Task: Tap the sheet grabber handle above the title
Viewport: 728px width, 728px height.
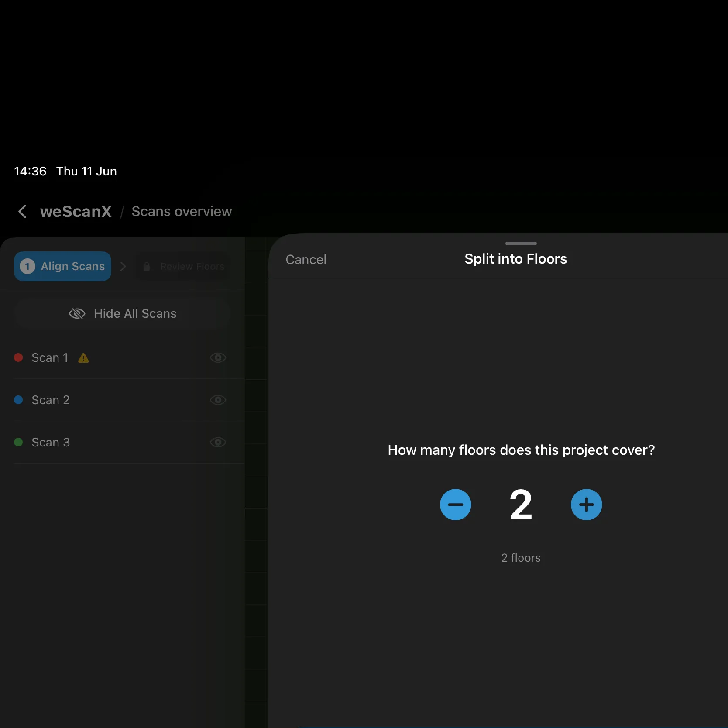Action: click(x=521, y=244)
